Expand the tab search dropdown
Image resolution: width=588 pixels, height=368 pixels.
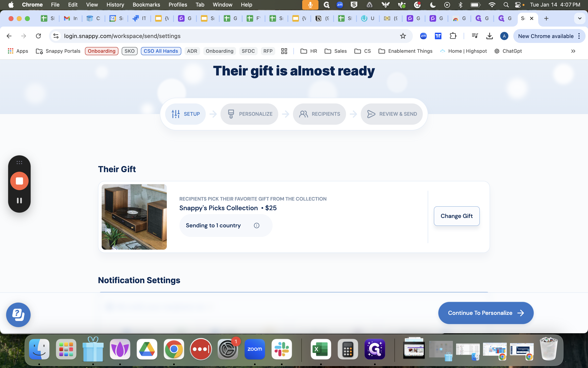[580, 18]
